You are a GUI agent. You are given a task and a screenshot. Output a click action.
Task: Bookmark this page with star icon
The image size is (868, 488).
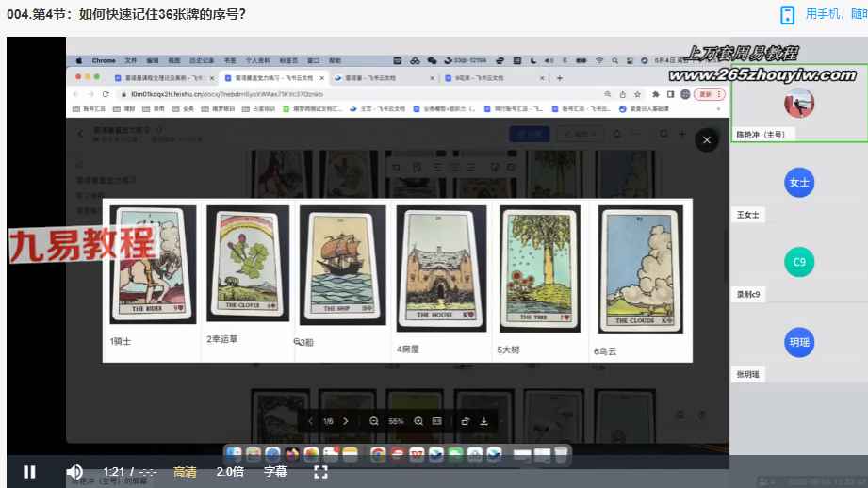[x=637, y=94]
